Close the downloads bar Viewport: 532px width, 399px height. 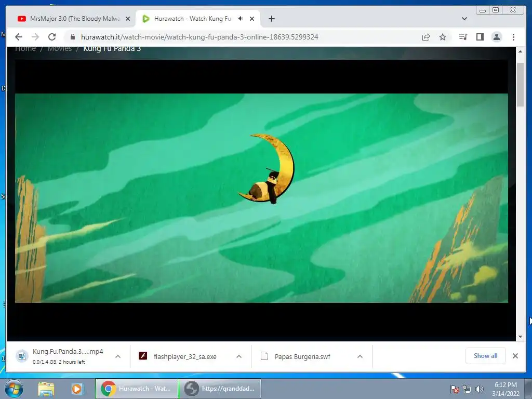click(515, 356)
